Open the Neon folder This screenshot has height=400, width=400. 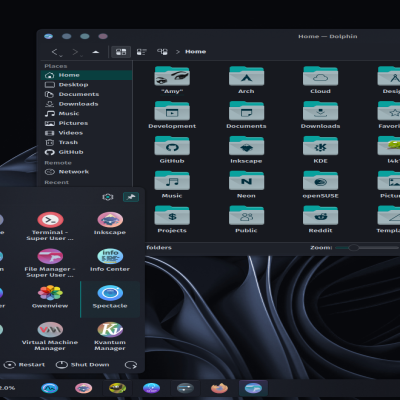(x=246, y=185)
